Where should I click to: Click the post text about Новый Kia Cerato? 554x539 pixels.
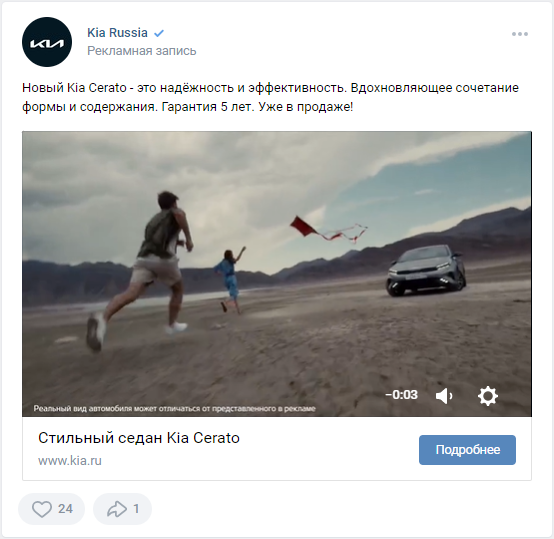270,97
